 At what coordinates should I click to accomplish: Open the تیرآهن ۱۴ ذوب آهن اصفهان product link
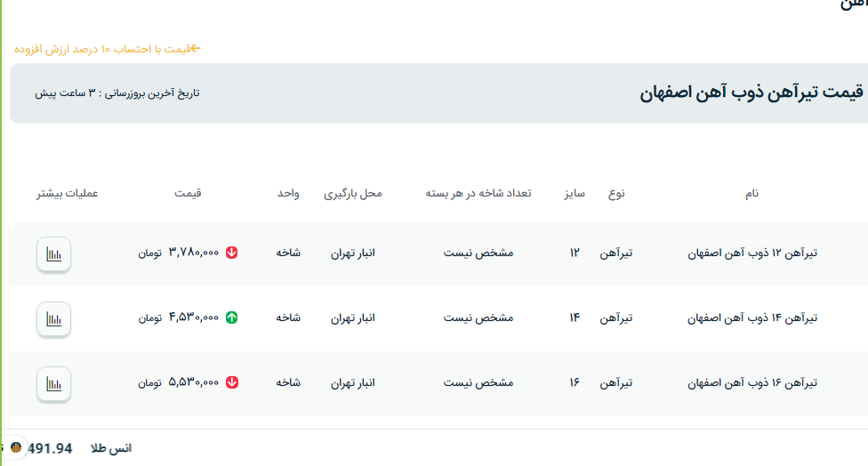[752, 317]
